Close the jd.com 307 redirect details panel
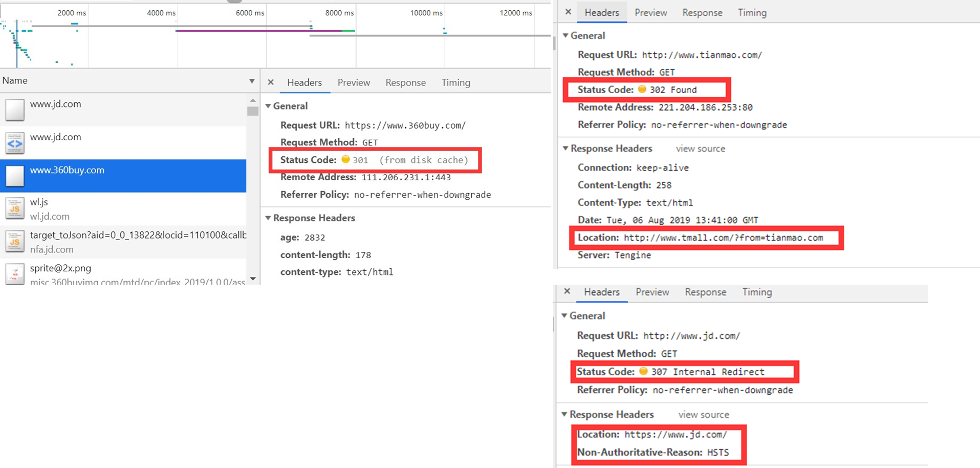 (x=567, y=291)
